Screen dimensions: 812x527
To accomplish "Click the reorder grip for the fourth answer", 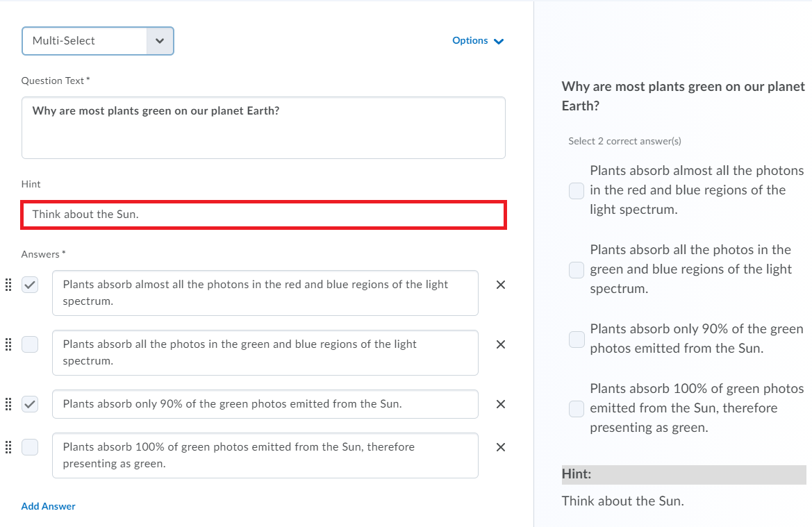I will 9,447.
